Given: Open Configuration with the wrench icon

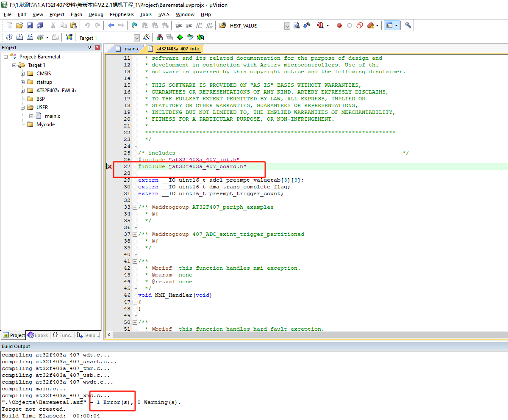Looking at the screenshot, I should (x=408, y=25).
